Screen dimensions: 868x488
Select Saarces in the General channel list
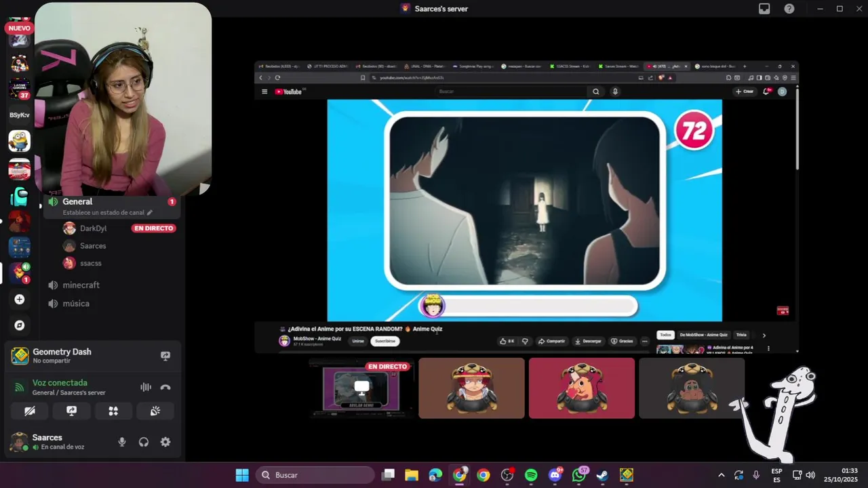coord(93,246)
